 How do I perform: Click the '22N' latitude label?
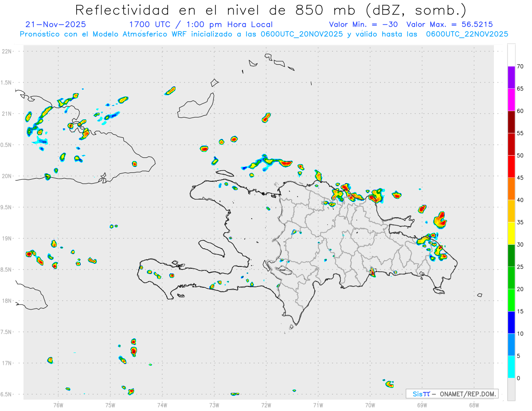pyautogui.click(x=7, y=51)
